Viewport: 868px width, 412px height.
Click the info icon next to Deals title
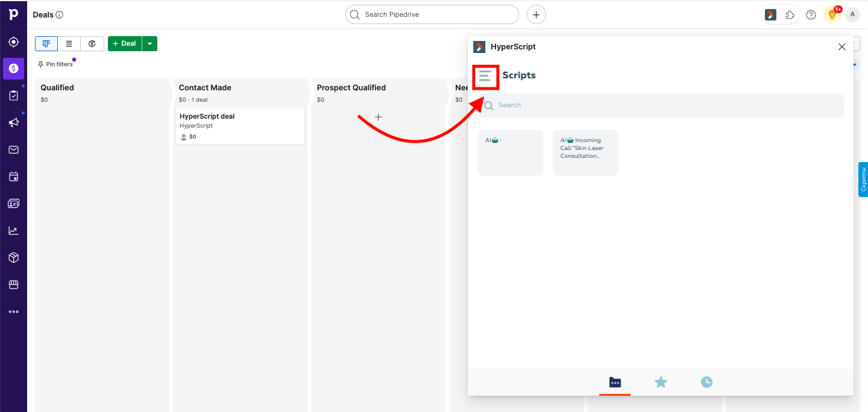[60, 14]
